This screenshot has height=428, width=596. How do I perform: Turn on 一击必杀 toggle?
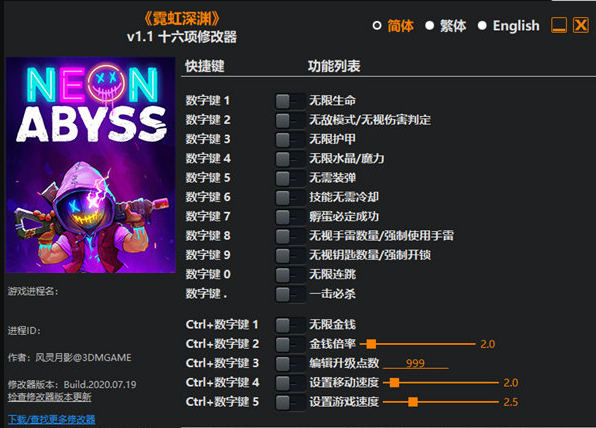click(290, 294)
